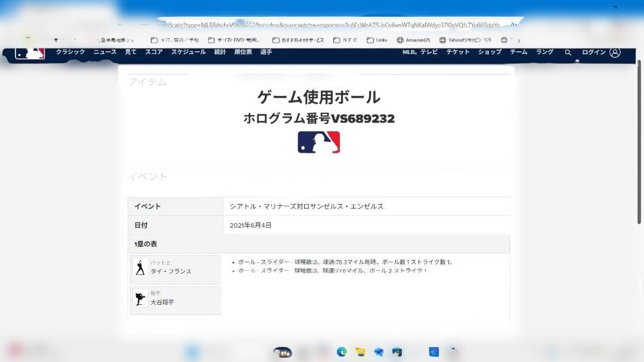
Task: Click the large MLB logo under the hologram number
Action: pyautogui.click(x=318, y=142)
